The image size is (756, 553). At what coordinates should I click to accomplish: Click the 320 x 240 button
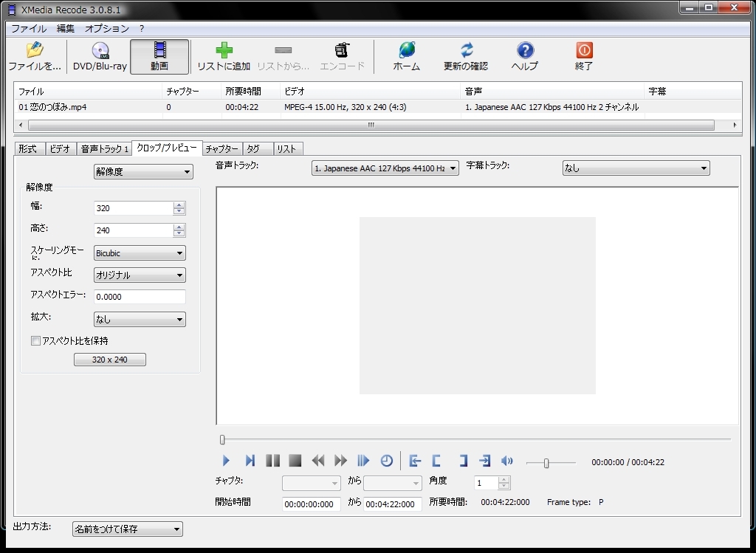[110, 360]
